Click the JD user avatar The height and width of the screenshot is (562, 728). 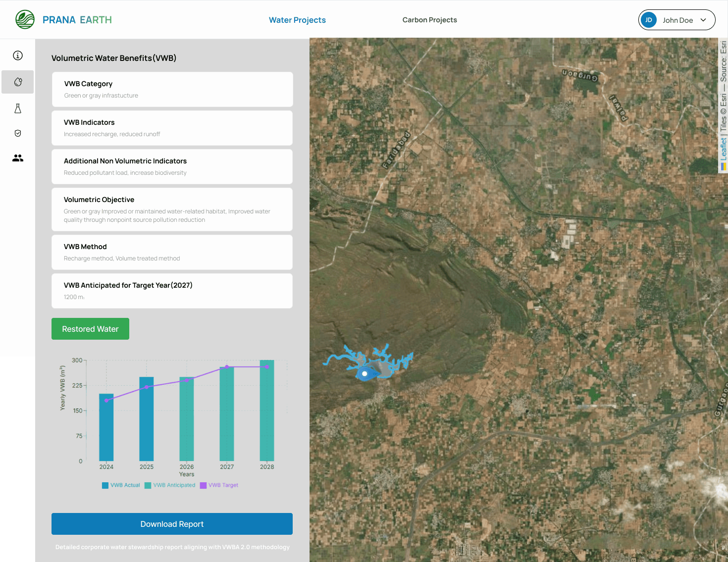(x=649, y=20)
